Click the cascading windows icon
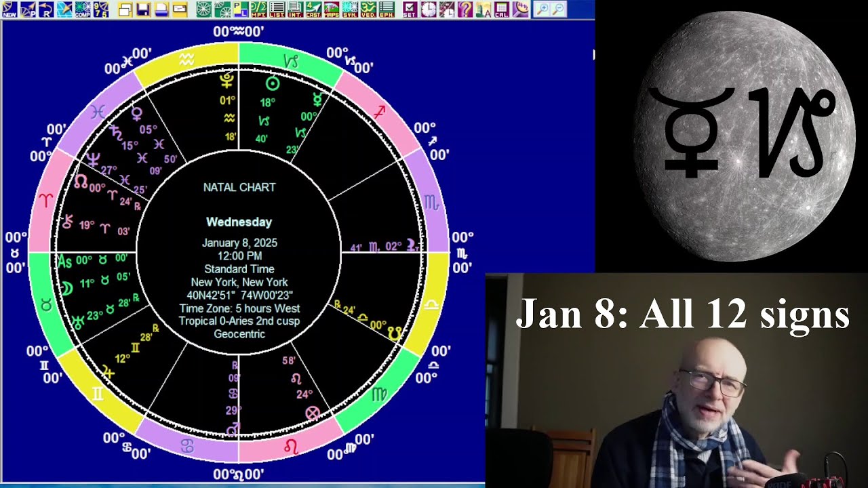This screenshot has width=868, height=488. click(x=125, y=9)
